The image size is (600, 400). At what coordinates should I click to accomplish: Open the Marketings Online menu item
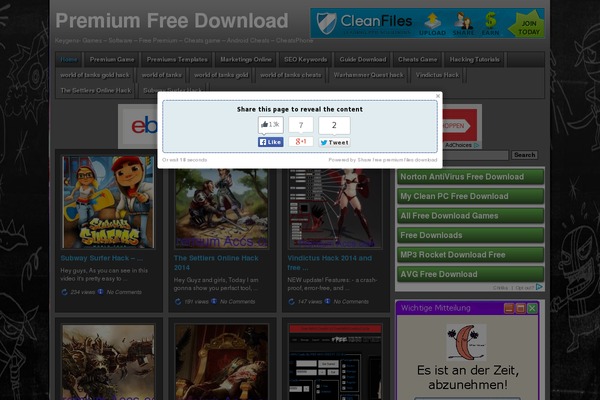[x=246, y=59]
